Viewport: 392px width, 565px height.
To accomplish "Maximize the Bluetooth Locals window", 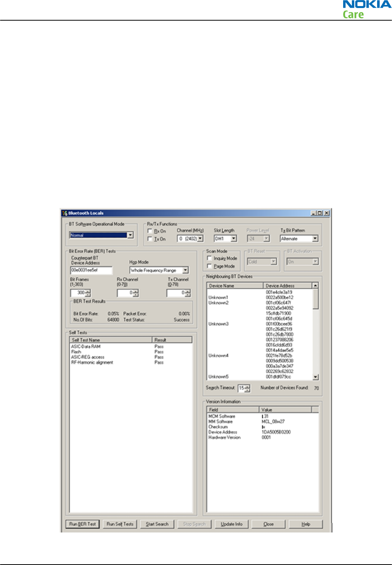I will pos(320,213).
